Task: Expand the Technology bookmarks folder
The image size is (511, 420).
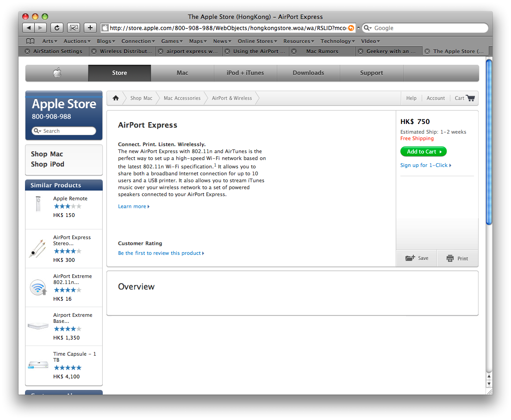Action: [x=337, y=41]
